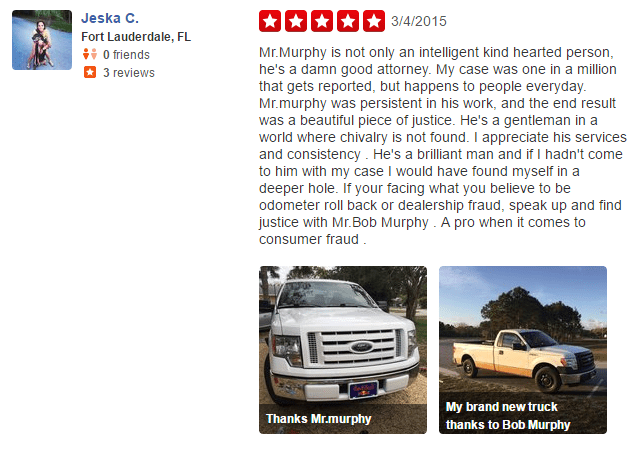Open the side-view pickup truck photo

click(523, 330)
